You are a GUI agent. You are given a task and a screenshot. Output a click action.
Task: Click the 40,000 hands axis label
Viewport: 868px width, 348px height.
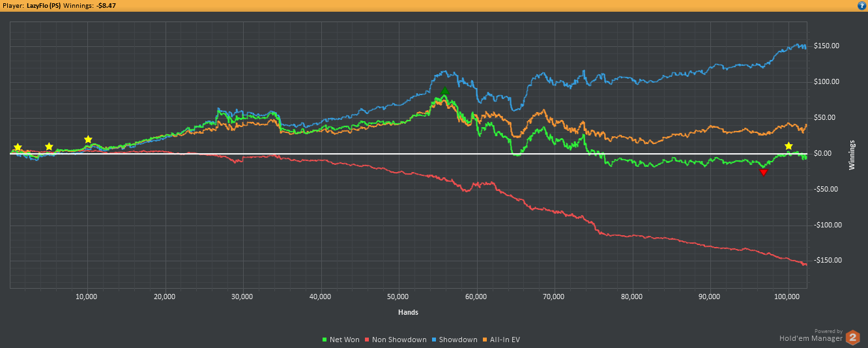click(320, 297)
